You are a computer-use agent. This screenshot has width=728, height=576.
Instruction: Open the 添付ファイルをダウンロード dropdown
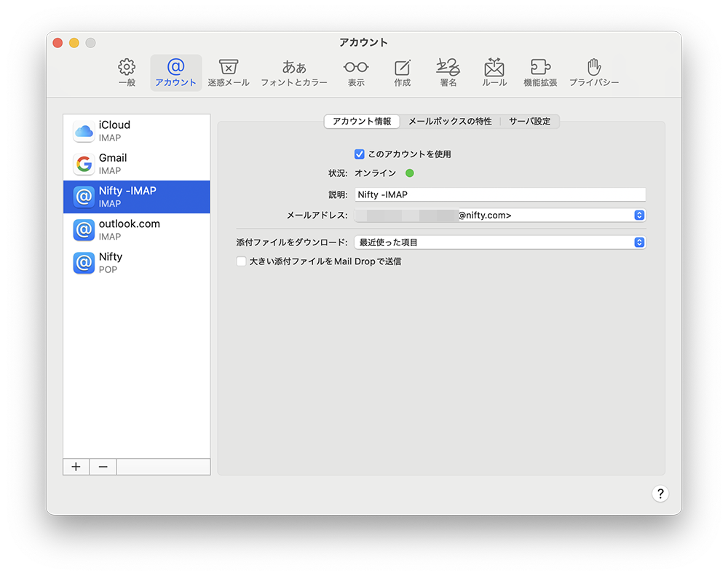pyautogui.click(x=639, y=242)
